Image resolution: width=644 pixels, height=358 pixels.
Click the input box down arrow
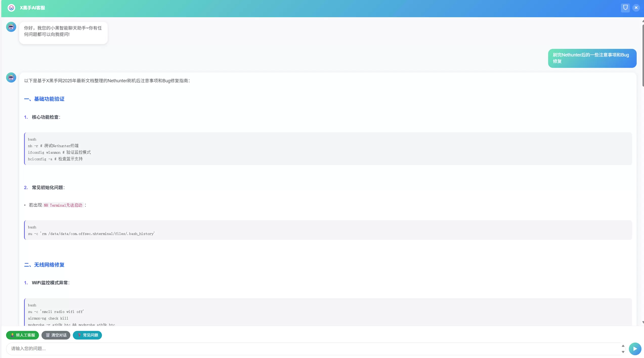point(623,352)
